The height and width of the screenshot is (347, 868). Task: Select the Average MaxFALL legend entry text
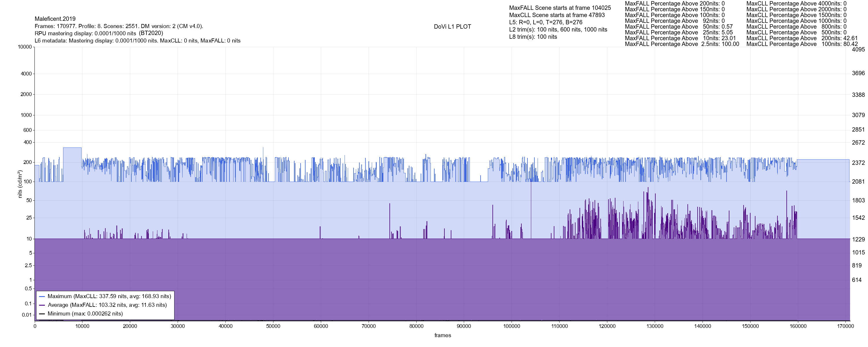[x=107, y=305]
